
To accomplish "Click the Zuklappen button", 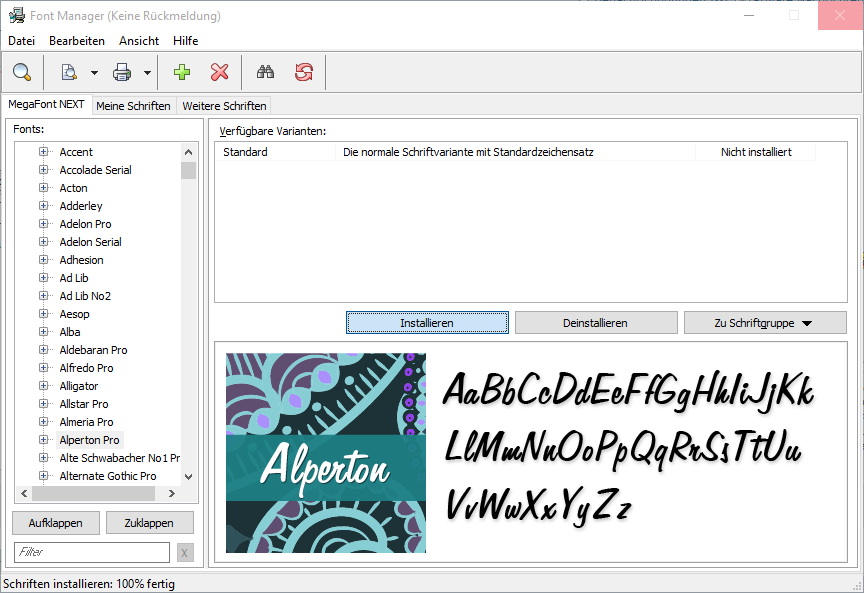I will tap(149, 523).
